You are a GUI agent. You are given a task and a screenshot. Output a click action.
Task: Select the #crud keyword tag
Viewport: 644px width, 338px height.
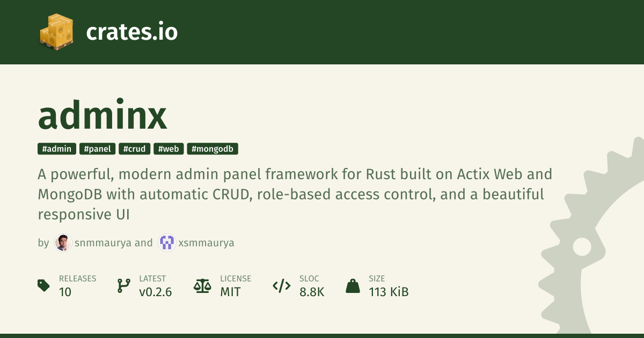pyautogui.click(x=134, y=149)
